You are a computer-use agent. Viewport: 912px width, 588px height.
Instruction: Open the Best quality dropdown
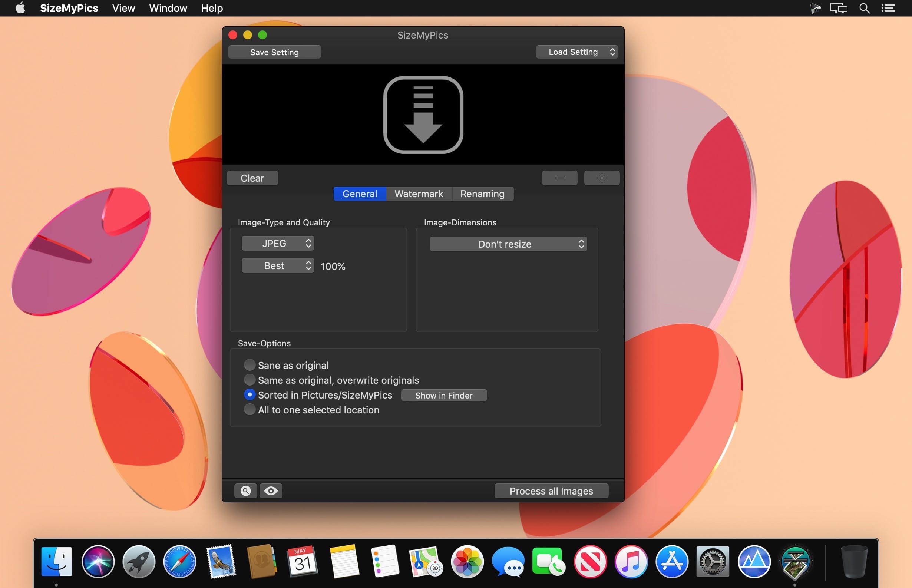click(x=278, y=266)
